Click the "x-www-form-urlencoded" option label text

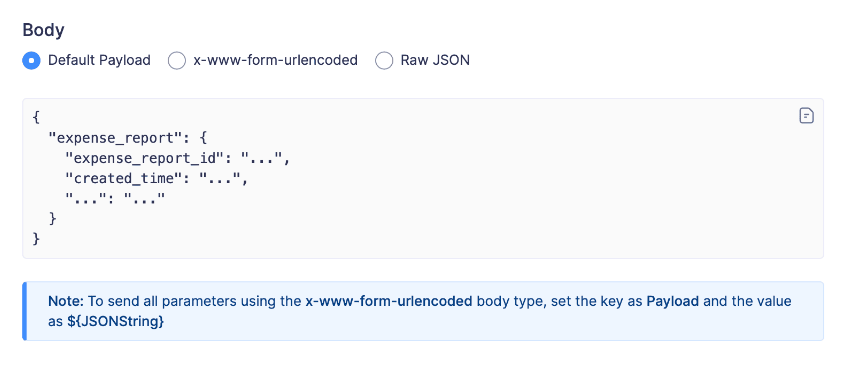coord(275,60)
